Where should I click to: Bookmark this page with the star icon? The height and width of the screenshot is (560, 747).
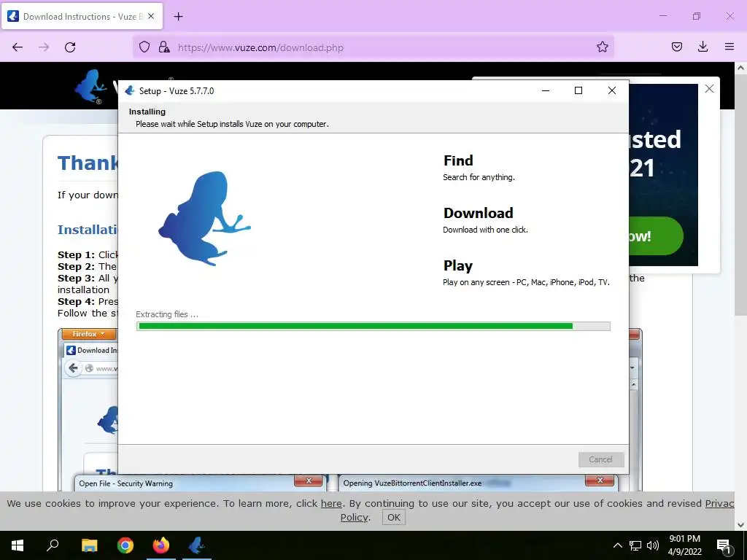(x=602, y=47)
